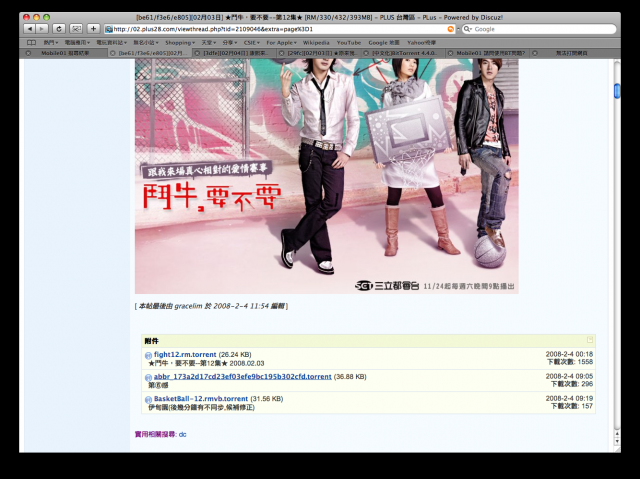Click the web clip scissors toolbar button
This screenshot has width=640, height=479.
tap(76, 29)
